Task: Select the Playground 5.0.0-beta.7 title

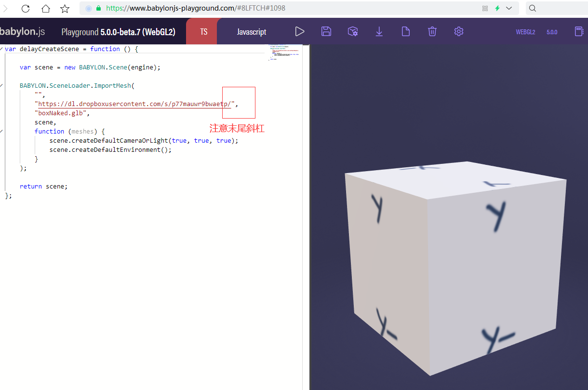Action: (x=118, y=31)
